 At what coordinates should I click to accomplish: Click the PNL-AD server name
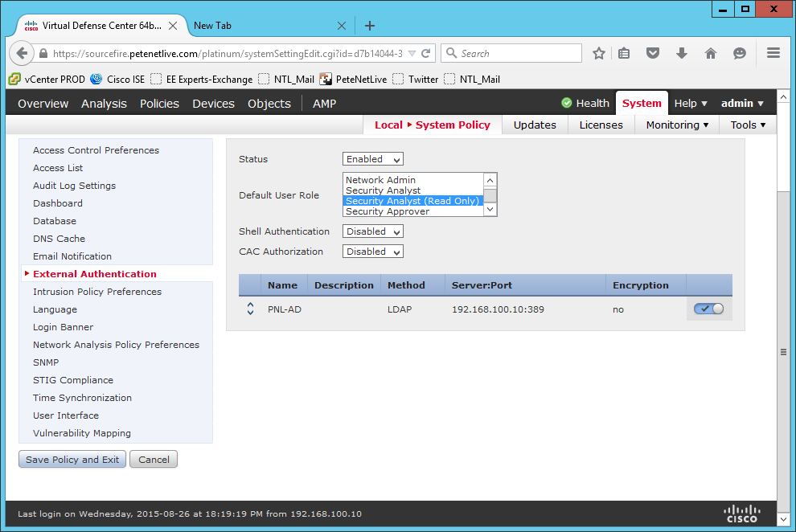point(285,309)
